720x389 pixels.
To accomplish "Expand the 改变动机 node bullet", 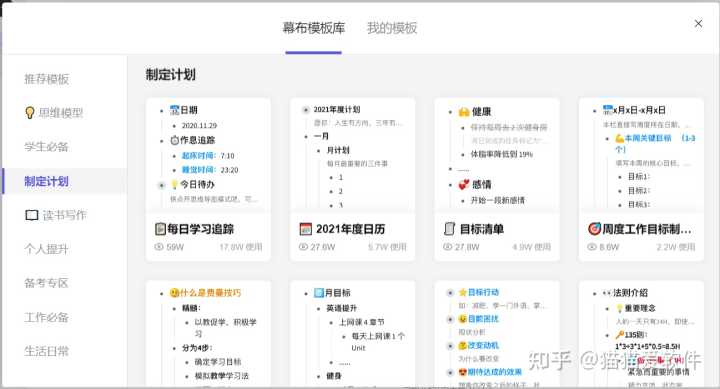I will [x=450, y=346].
